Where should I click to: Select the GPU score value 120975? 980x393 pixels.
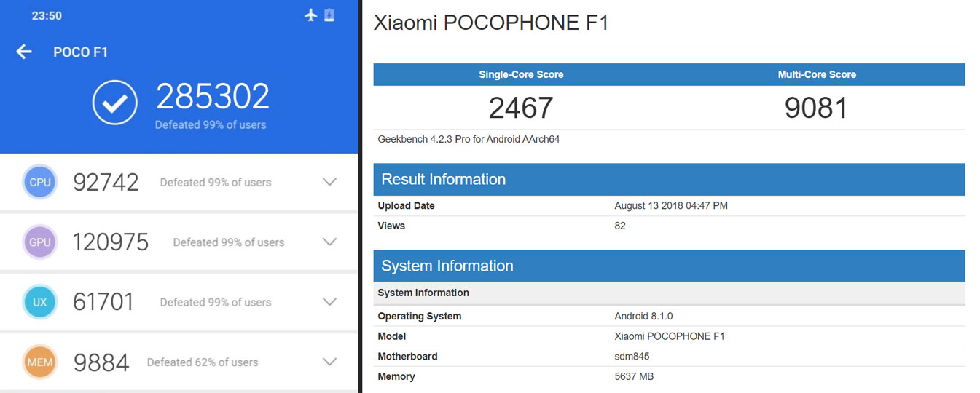111,242
